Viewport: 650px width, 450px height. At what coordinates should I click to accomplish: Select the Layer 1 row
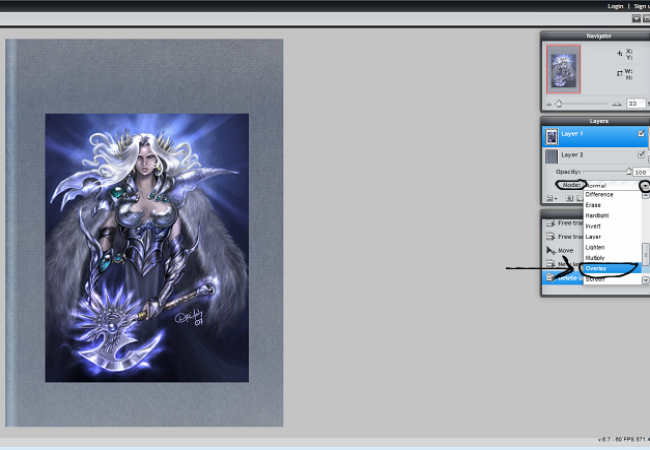click(595, 136)
